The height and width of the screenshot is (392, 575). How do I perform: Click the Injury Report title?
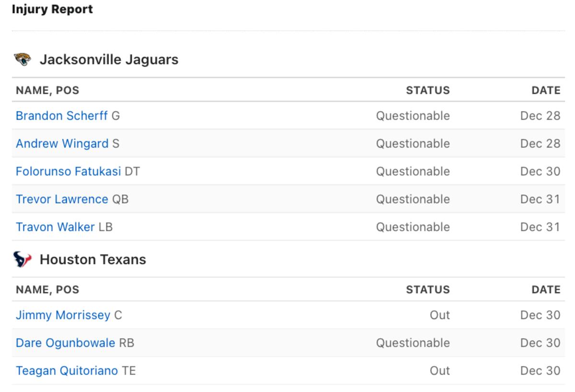(x=52, y=9)
